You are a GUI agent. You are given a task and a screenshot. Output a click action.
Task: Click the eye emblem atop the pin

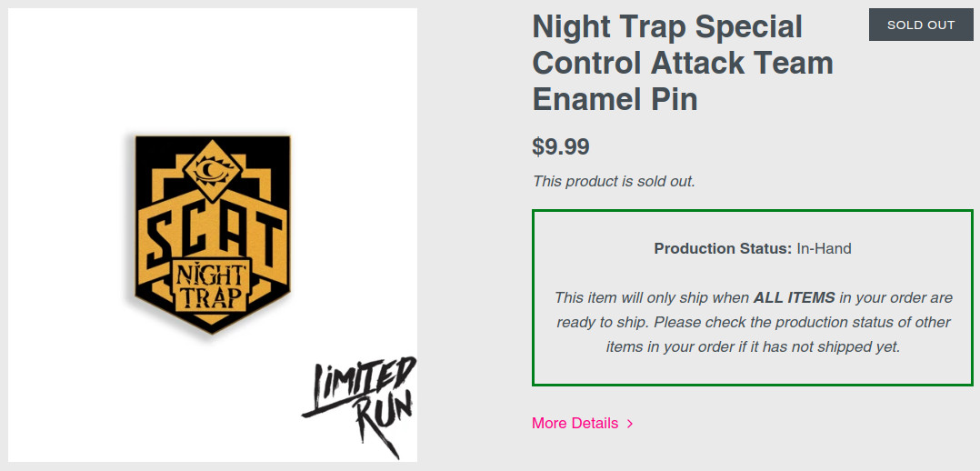click(211, 168)
